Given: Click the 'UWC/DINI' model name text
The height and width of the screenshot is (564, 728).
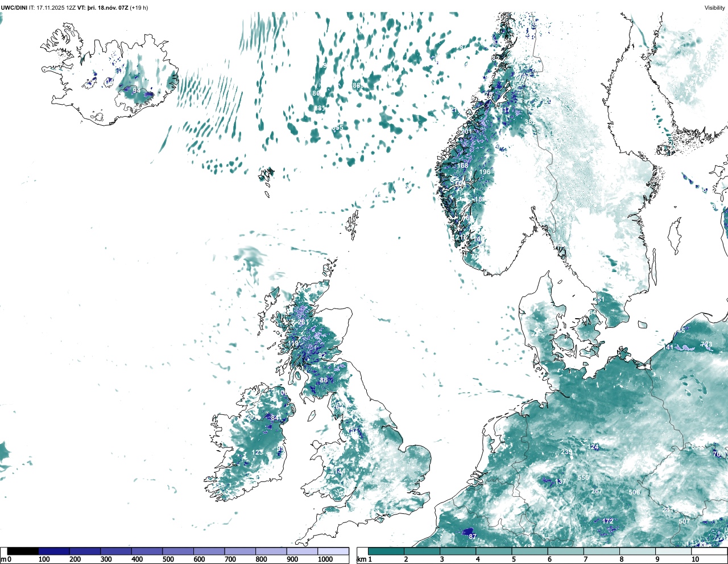Looking at the screenshot, I should (x=14, y=8).
